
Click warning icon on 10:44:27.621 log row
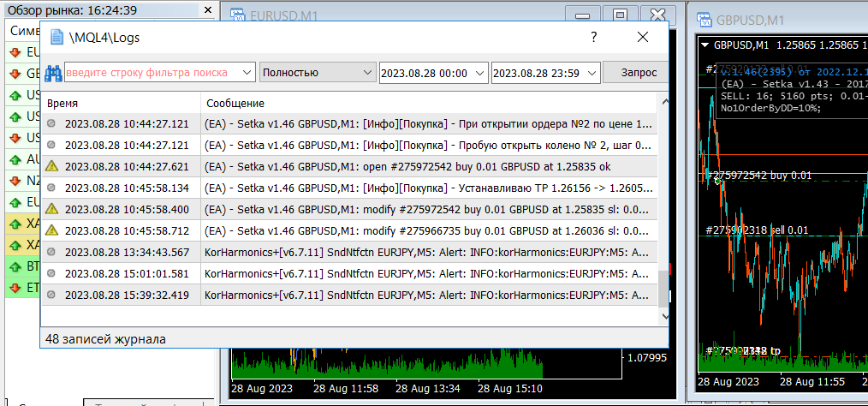pos(51,166)
